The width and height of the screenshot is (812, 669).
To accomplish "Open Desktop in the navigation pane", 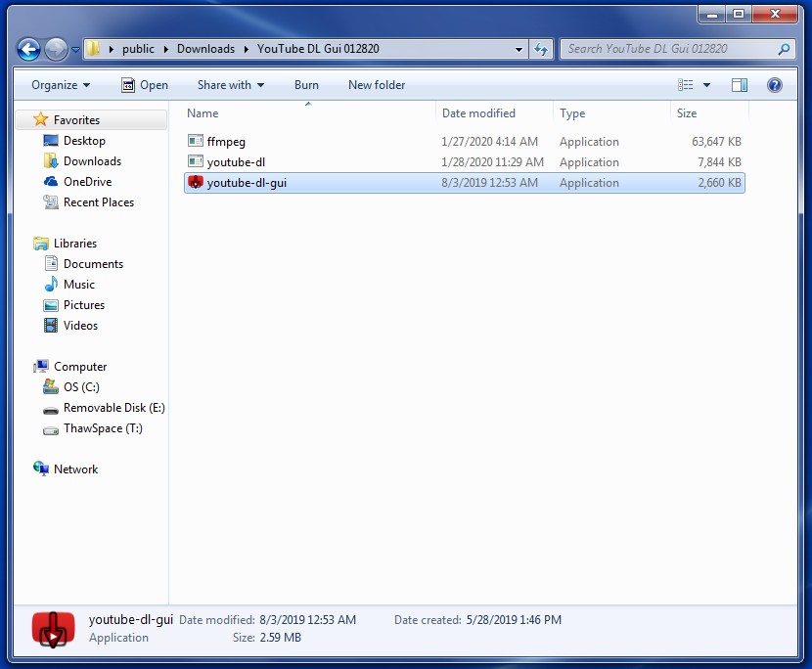I will (84, 141).
